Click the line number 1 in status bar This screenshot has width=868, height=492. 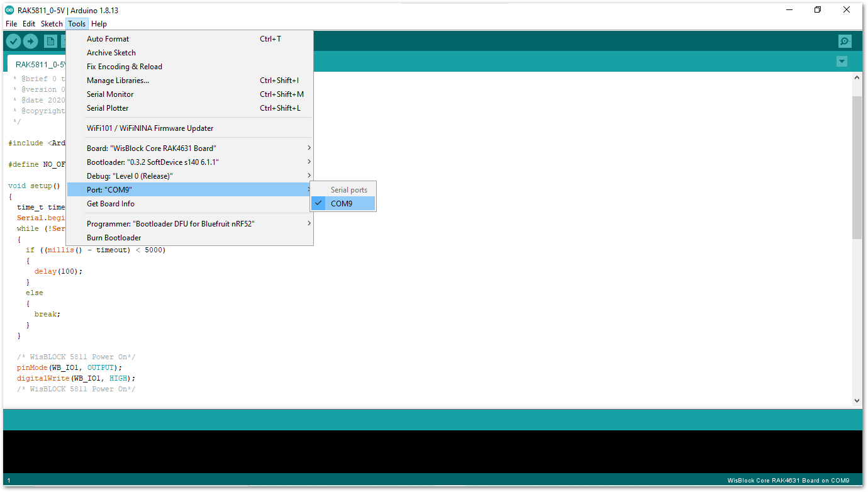point(9,481)
